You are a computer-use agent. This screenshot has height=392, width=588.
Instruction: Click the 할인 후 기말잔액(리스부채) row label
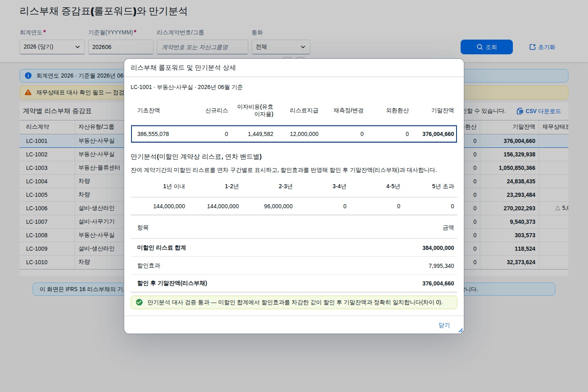click(x=172, y=283)
